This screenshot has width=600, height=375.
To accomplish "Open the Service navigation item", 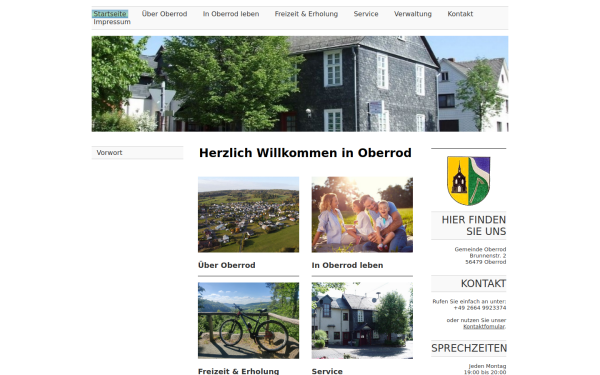I will click(x=366, y=14).
